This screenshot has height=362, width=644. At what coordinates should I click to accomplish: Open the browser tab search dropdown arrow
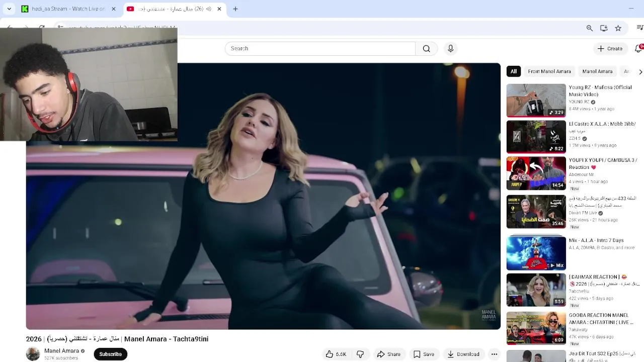[x=9, y=9]
